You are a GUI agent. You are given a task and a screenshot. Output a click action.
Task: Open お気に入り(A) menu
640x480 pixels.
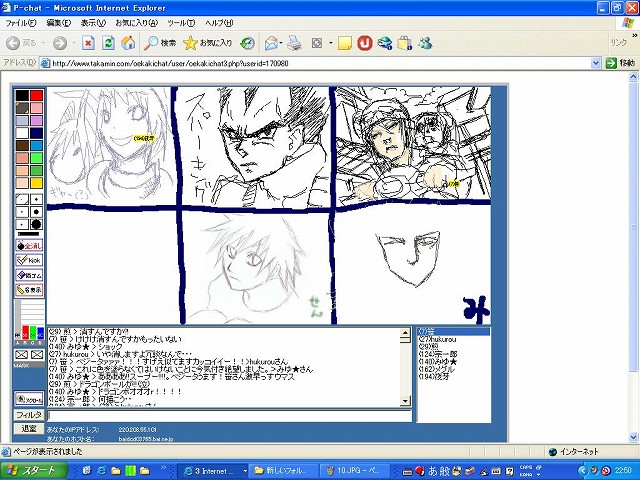[x=136, y=23]
